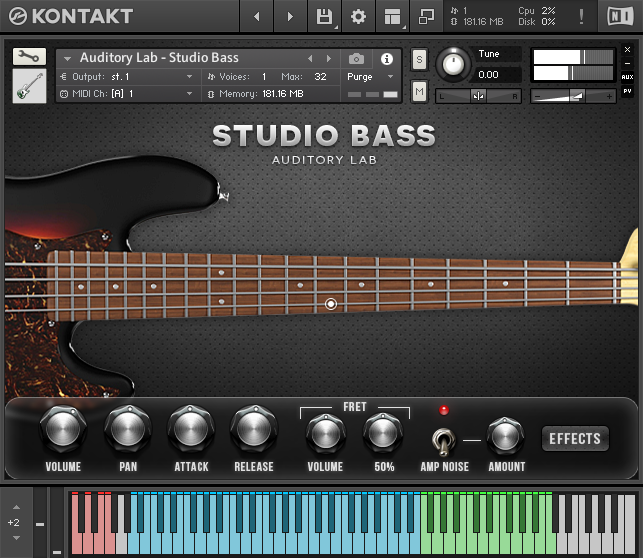Viewport: 643px width, 558px height.
Task: Click the Tune value 0.00 field
Action: pos(498,75)
